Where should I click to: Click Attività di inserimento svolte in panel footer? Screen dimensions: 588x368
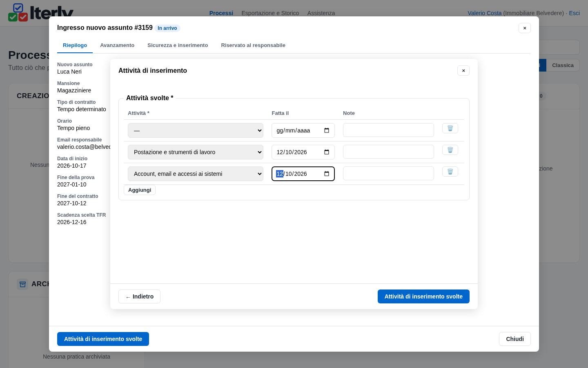(103, 339)
